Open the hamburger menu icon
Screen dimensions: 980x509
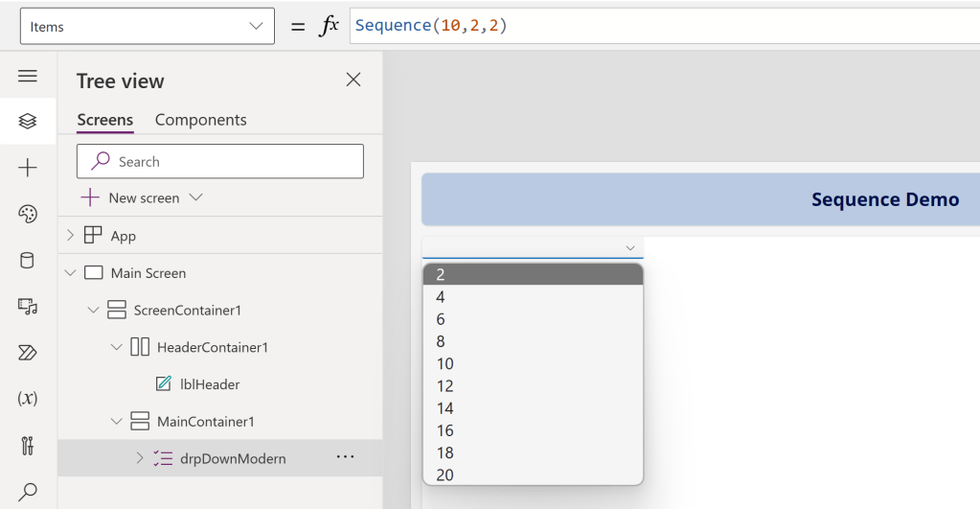pyautogui.click(x=28, y=76)
